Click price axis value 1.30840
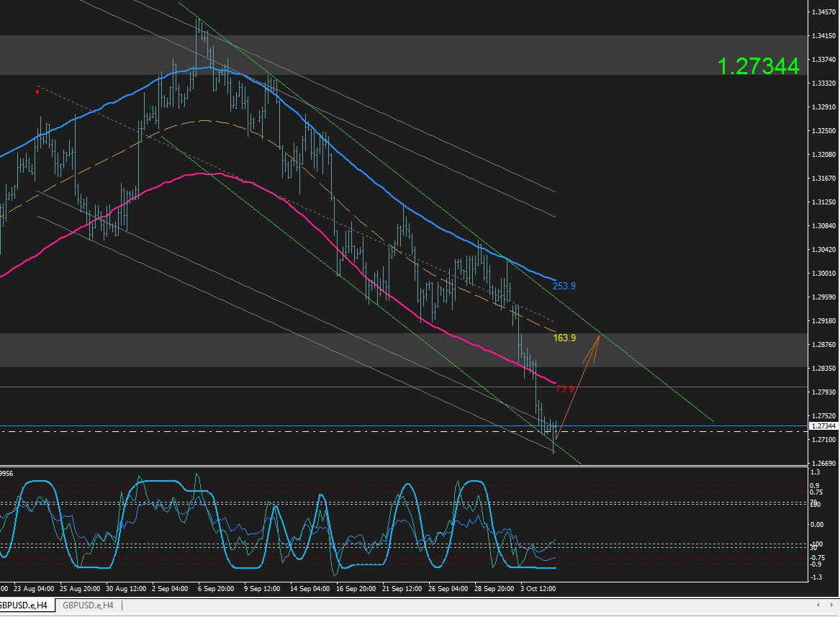Screen dimensions: 840x617 click(824, 225)
